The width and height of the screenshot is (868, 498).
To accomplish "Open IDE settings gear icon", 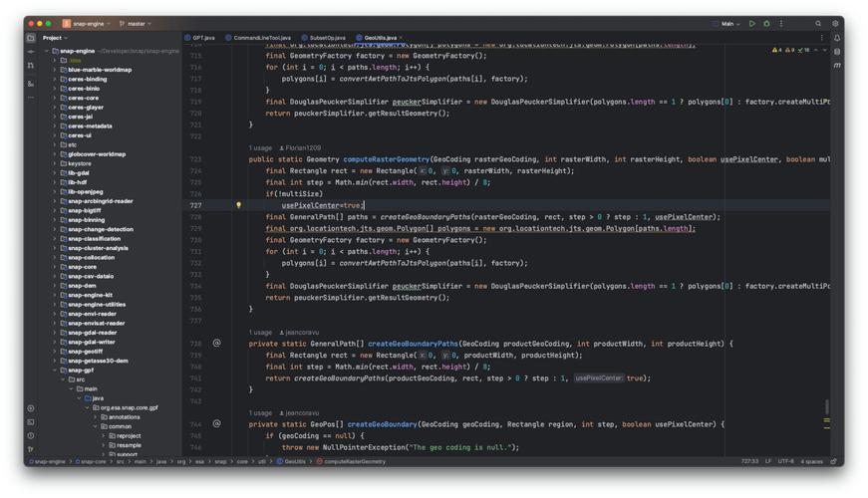I will pyautogui.click(x=835, y=24).
